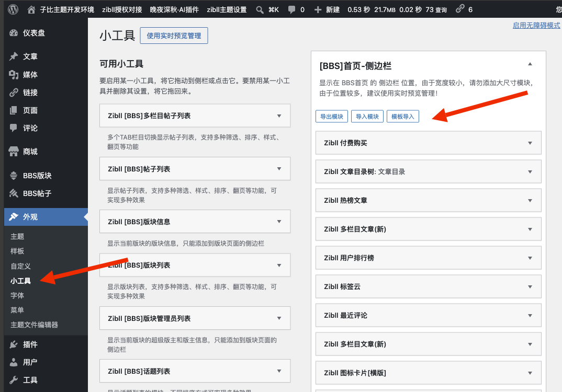Screen dimensions: 562x392
Task: Open 主题 submenu item
Action: pos(17,237)
